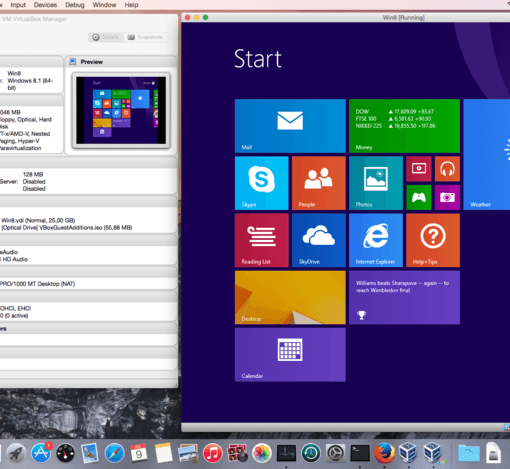Click the 'HD Audio' controller text
The height and width of the screenshot is (469, 510).
click(x=15, y=259)
